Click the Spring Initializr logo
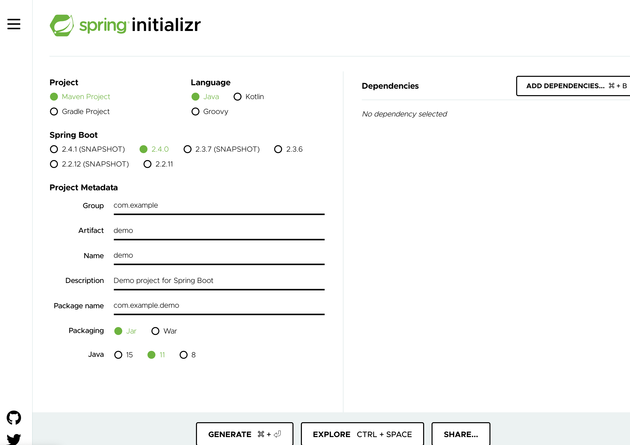The image size is (630, 445). coord(125,25)
